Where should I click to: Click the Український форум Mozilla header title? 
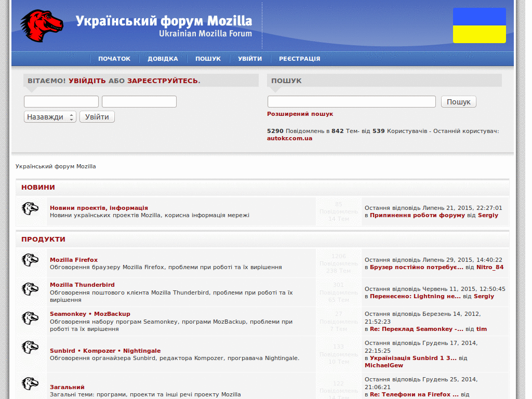click(x=164, y=21)
